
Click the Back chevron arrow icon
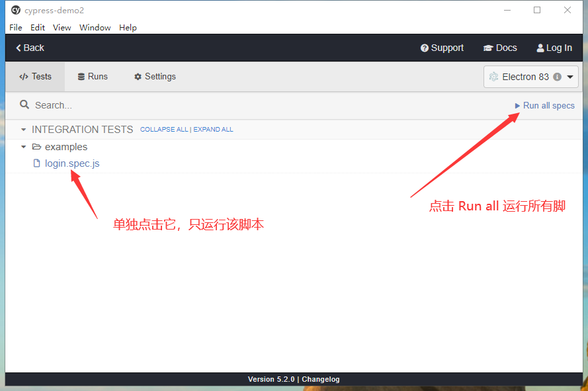click(x=18, y=48)
